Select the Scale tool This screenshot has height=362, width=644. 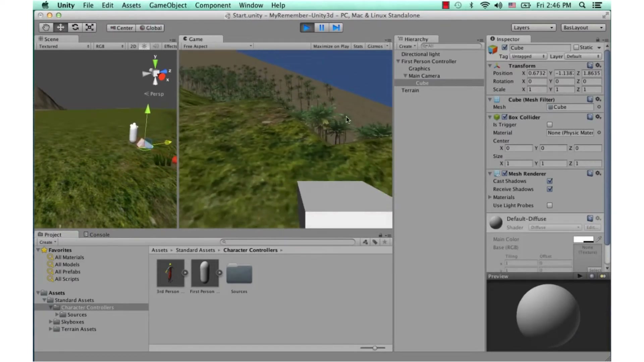tap(90, 27)
